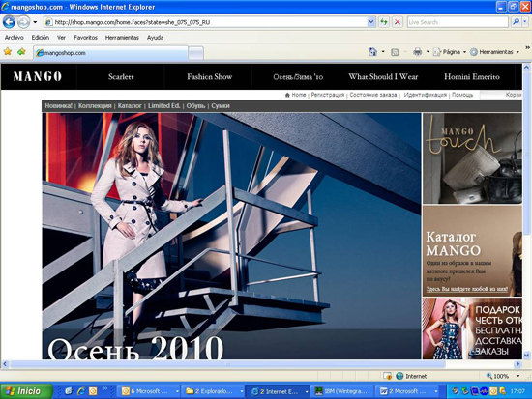Click the Home page icon in toolbar

(372, 52)
